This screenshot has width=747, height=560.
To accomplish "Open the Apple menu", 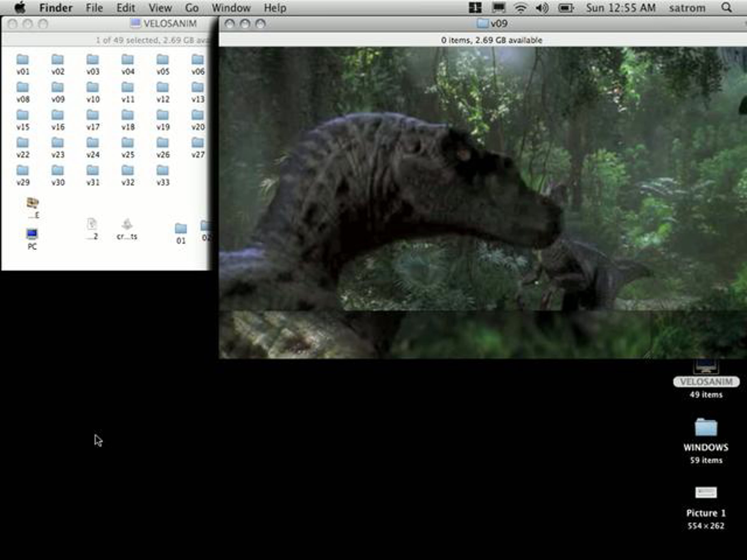I will click(x=20, y=7).
